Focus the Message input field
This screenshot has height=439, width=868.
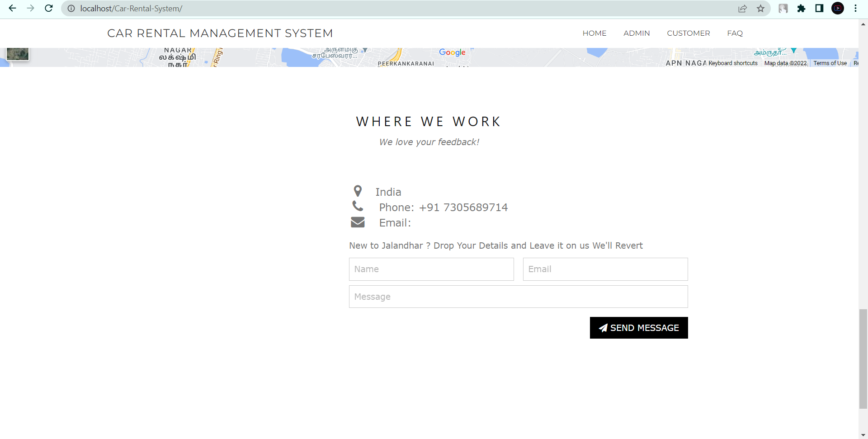coord(519,297)
